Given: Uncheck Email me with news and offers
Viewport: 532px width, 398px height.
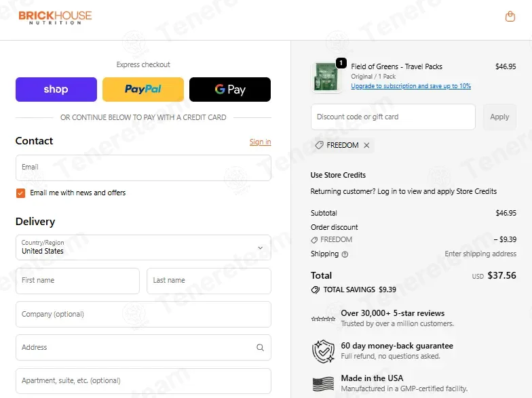Looking at the screenshot, I should pos(20,193).
